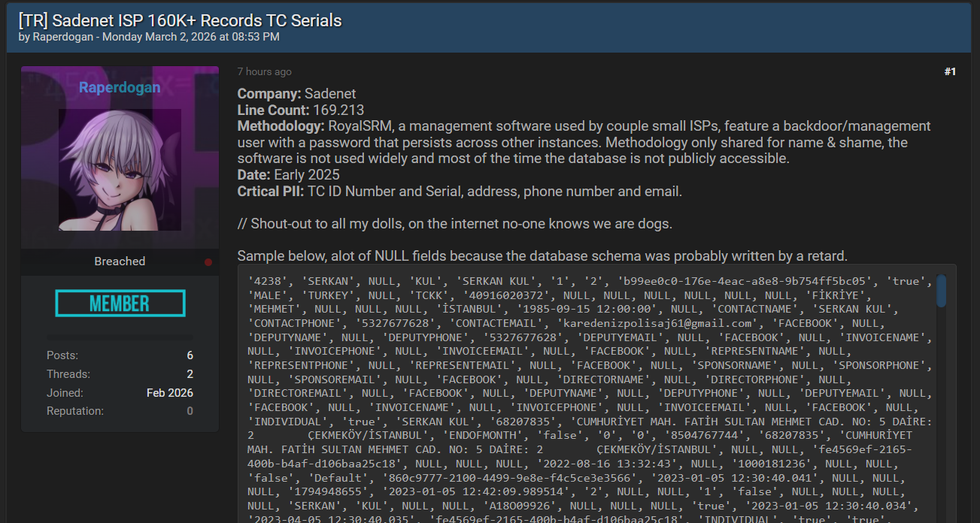Click the "Methodology:" label in the post
This screenshot has height=523, width=980.
281,126
